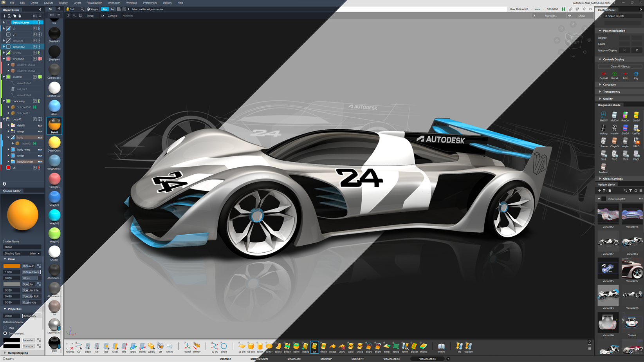Open the Preferences menu
The image size is (644, 362).
click(x=150, y=3)
